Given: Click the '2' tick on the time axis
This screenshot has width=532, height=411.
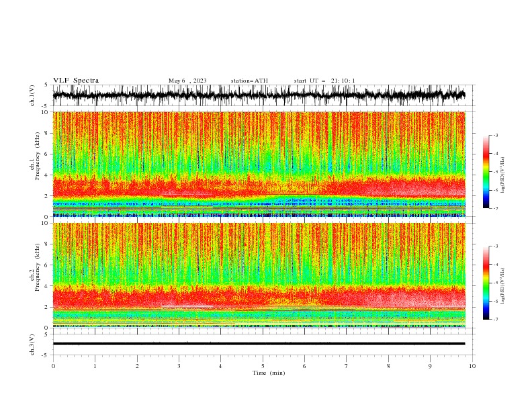Looking at the screenshot, I should (x=137, y=366).
